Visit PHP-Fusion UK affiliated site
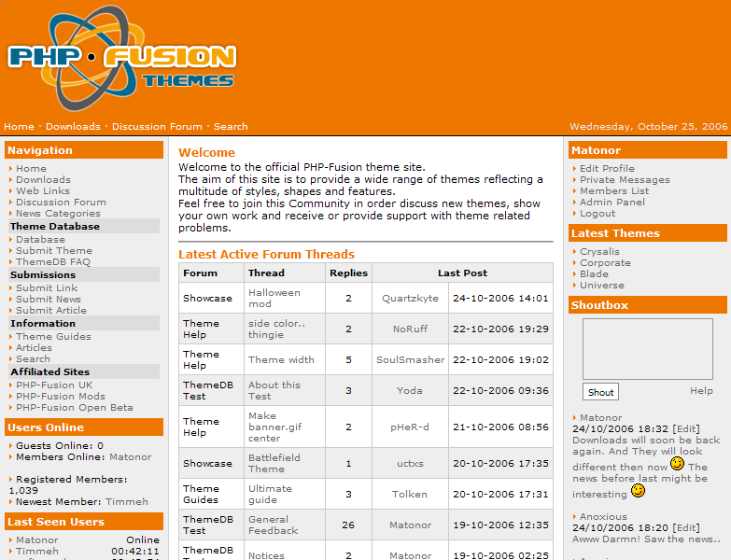Screen dimensions: 731x560 [x=54, y=385]
